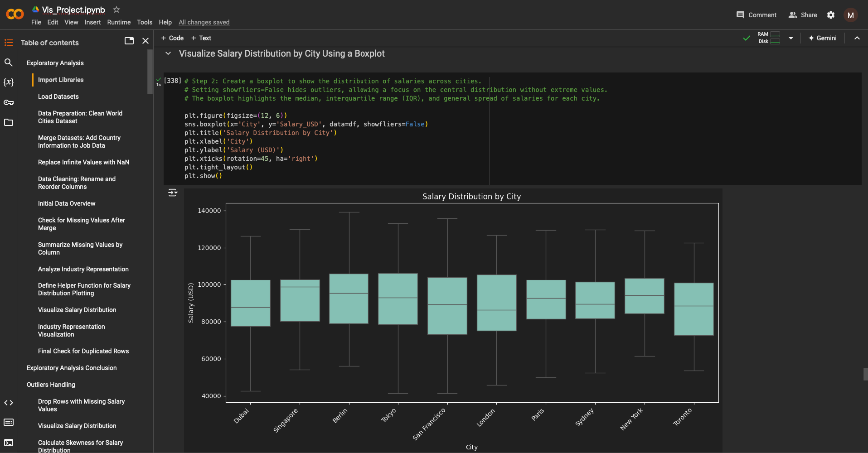Image resolution: width=868 pixels, height=453 pixels.
Task: Open Exploratory Analysis Conclusion section
Action: tap(72, 368)
